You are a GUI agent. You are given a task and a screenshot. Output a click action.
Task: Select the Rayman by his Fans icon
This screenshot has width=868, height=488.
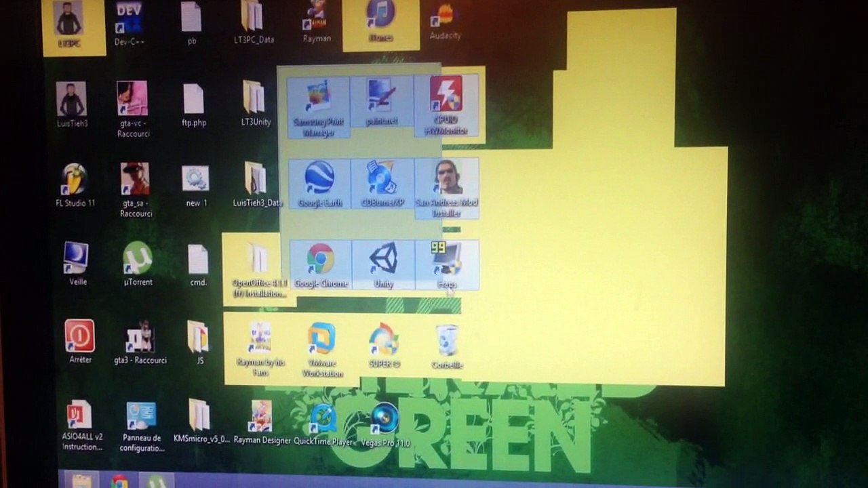point(260,348)
